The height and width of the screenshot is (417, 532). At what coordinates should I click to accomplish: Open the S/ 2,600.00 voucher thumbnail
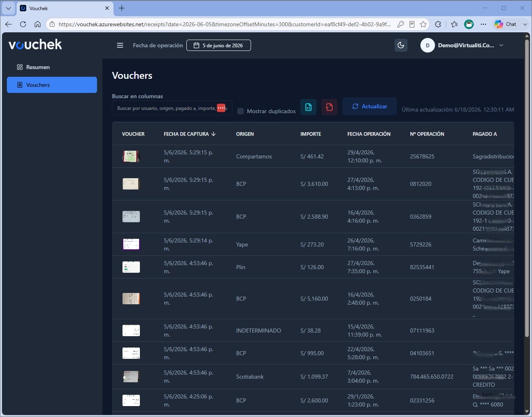pyautogui.click(x=131, y=400)
